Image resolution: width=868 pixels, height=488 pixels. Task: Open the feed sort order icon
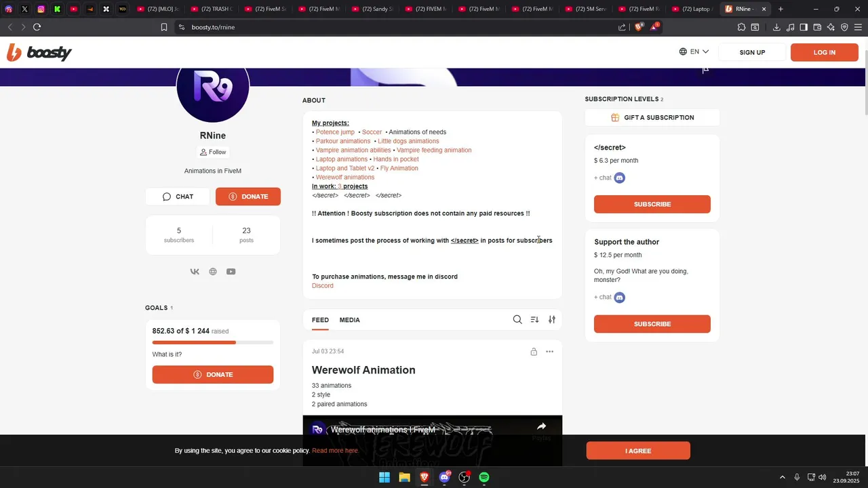[x=534, y=320]
